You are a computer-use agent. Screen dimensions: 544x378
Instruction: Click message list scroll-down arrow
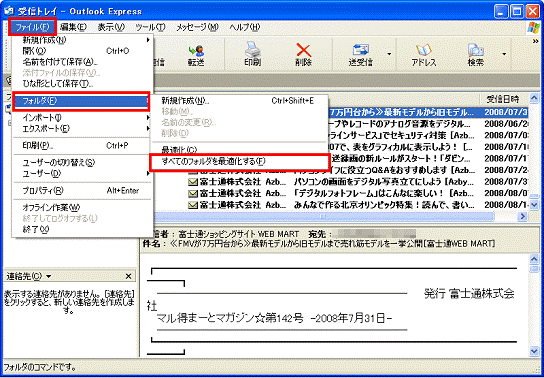coord(534,205)
